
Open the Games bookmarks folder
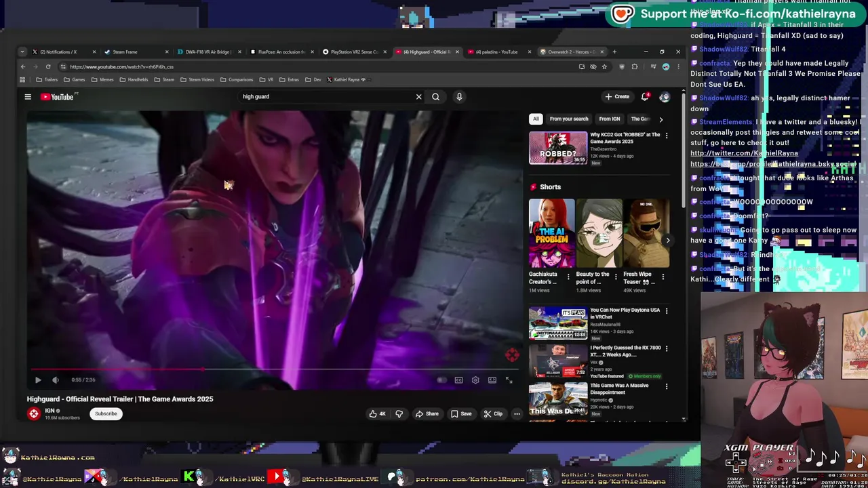pyautogui.click(x=75, y=80)
